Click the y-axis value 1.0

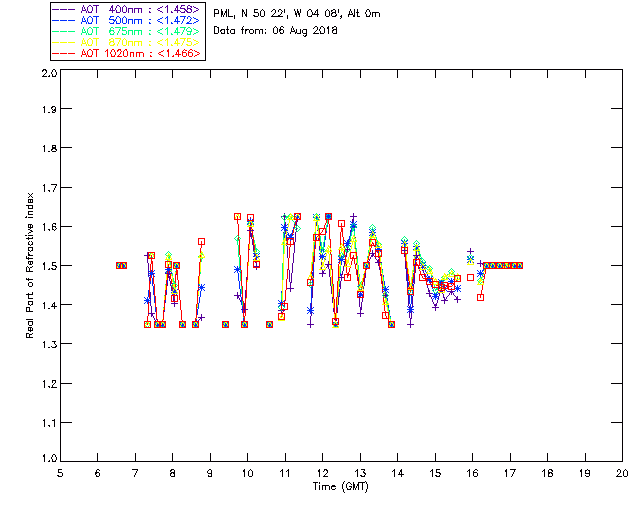tap(49, 458)
